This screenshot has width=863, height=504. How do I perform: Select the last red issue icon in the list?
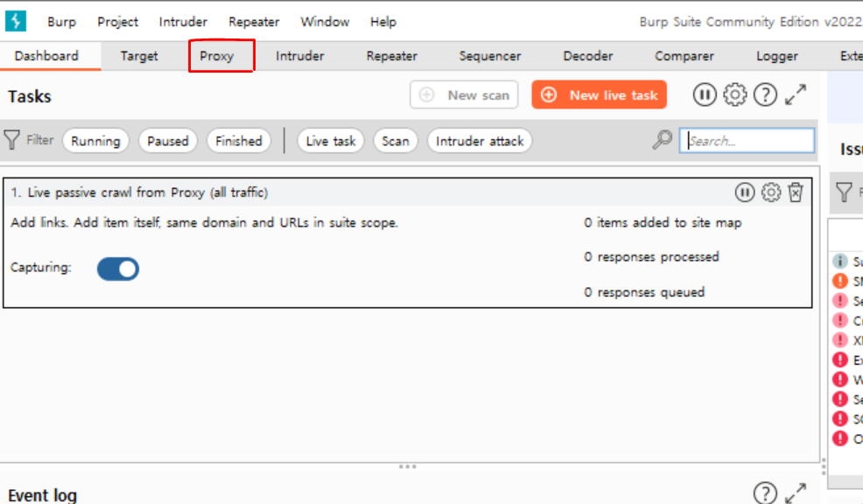(840, 438)
